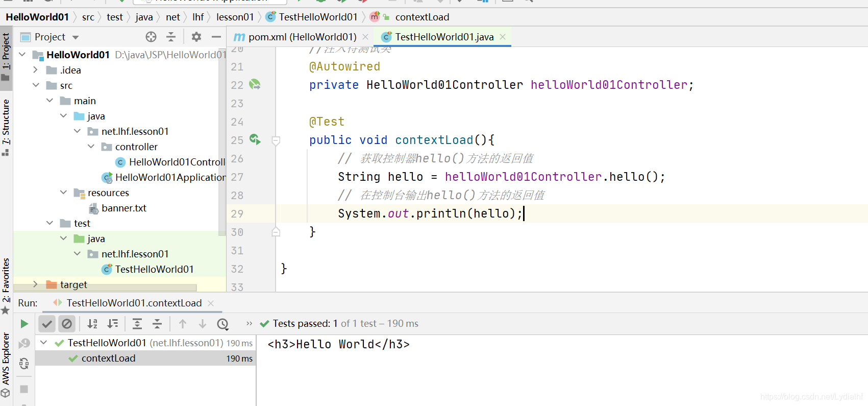Screen dimensions: 868x406
Task: Open Project panel settings gear
Action: [x=196, y=37]
